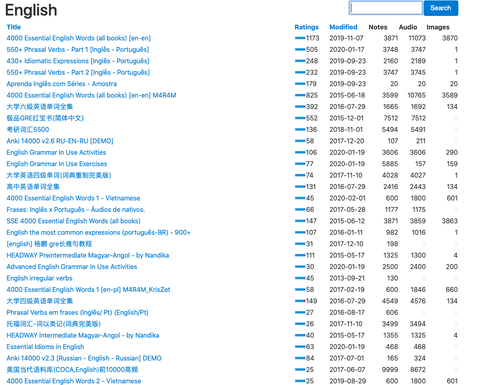Open 4000 Essential English Words (all books) (en-en) deck

pyautogui.click(x=79, y=38)
